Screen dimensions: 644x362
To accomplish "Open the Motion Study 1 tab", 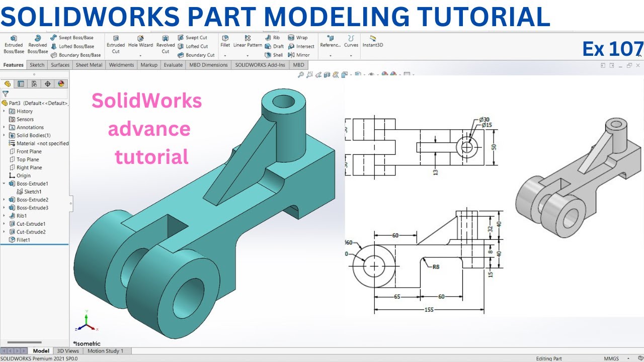I will click(x=106, y=351).
